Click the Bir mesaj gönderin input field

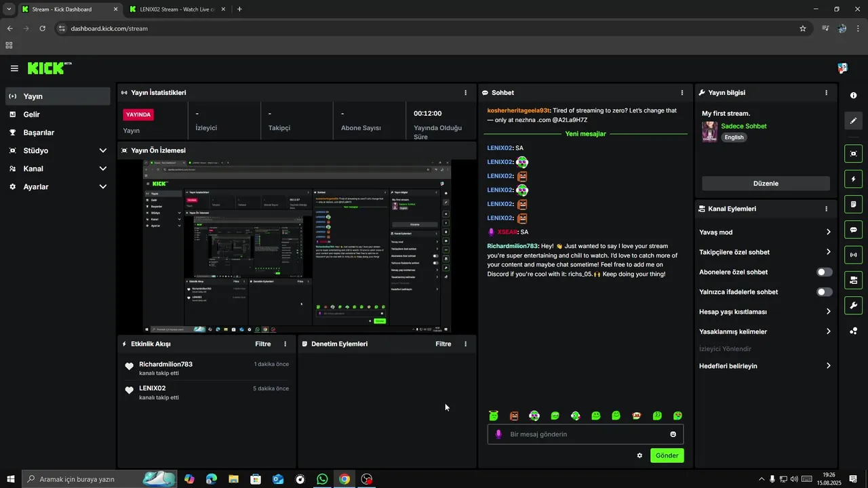pyautogui.click(x=585, y=434)
